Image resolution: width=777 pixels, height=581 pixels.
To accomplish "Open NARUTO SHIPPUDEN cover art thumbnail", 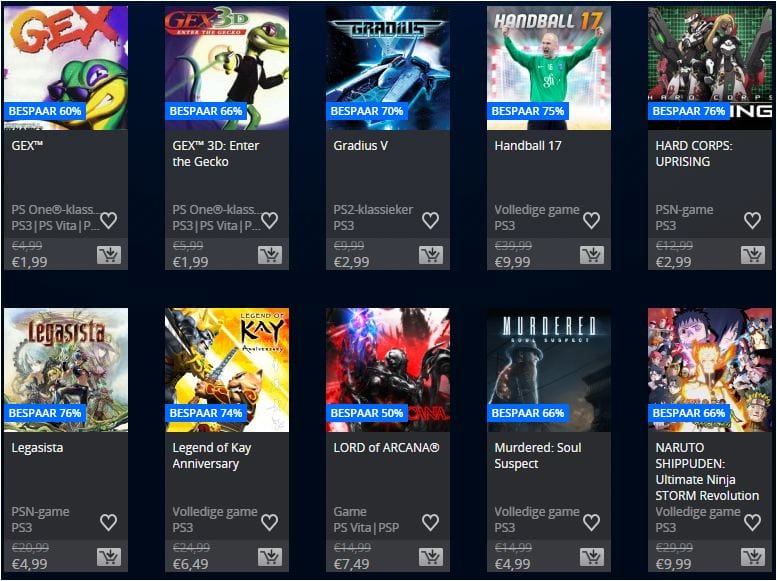I will click(x=710, y=370).
